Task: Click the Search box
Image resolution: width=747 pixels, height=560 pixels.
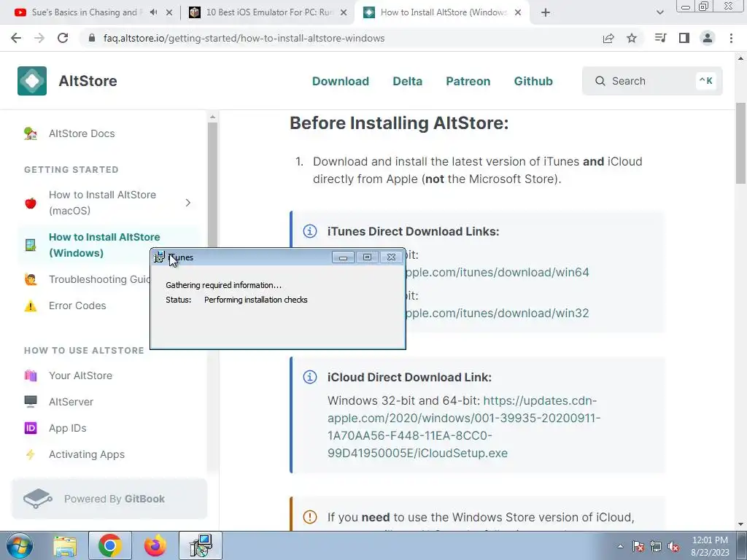Action: 652,81
